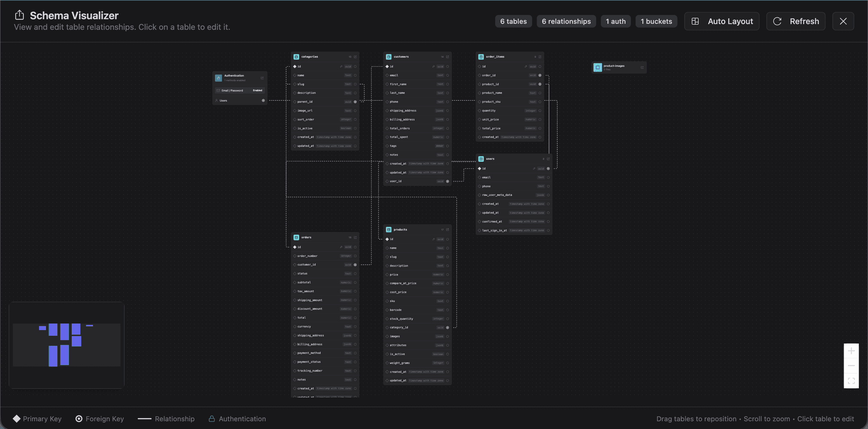Screen dimensions: 868x429
Task: Click the fit-view icon in bottom-right zoom controls
Action: point(851,381)
